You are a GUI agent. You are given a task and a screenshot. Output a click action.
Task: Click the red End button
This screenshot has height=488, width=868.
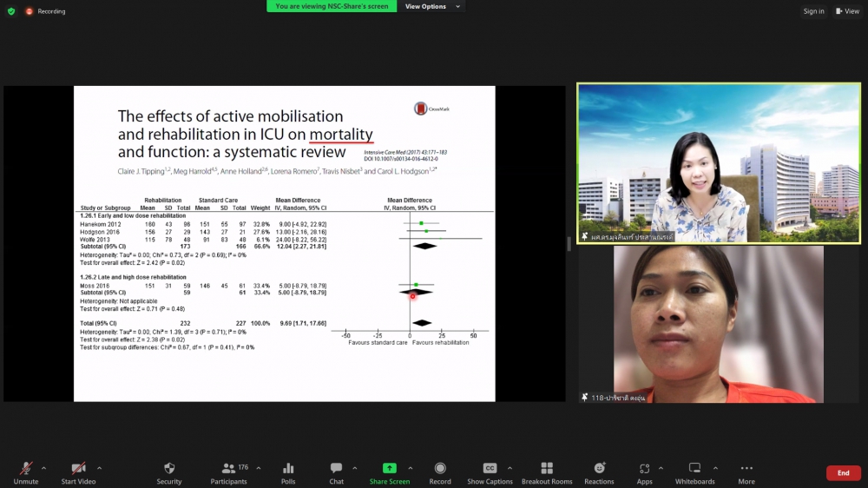pos(843,473)
